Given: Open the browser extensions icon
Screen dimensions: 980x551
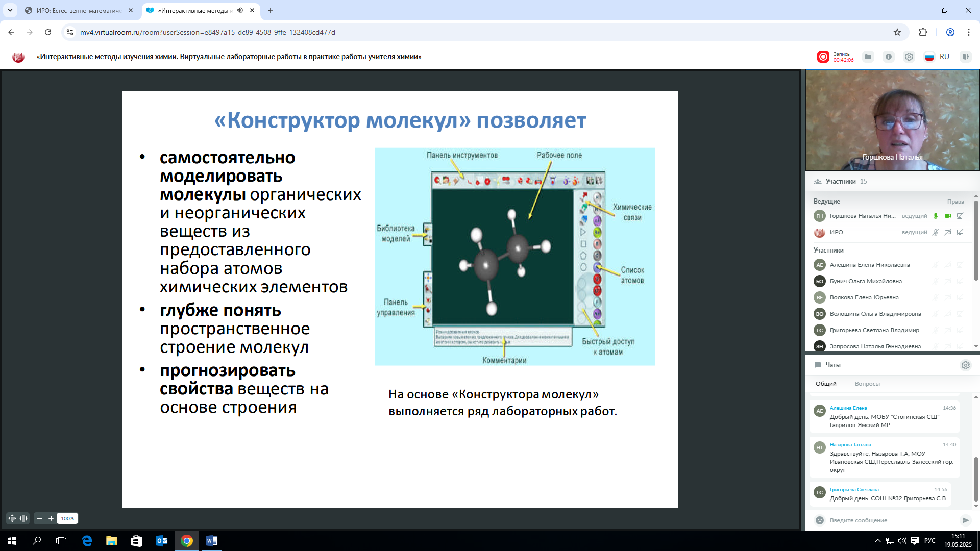Looking at the screenshot, I should 923,32.
